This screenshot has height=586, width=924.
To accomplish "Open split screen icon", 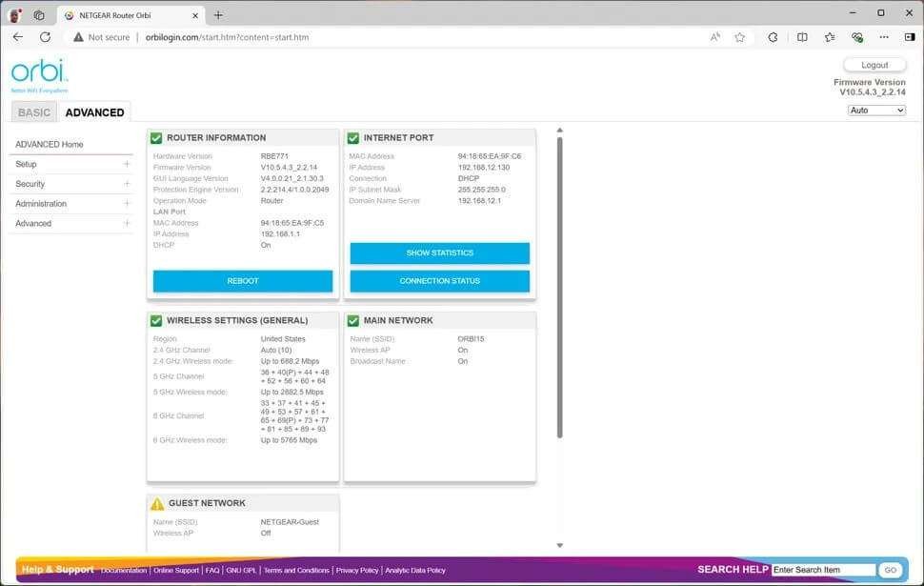I will pos(802,37).
